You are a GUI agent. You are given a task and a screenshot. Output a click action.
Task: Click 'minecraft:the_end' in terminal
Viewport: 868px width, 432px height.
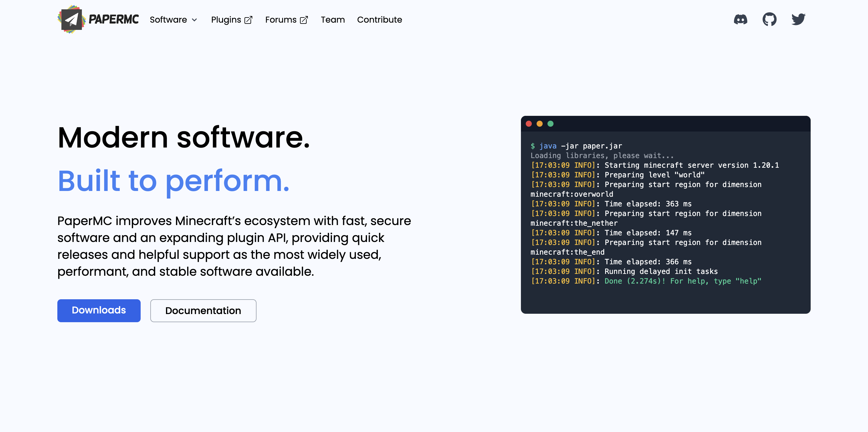(x=567, y=252)
